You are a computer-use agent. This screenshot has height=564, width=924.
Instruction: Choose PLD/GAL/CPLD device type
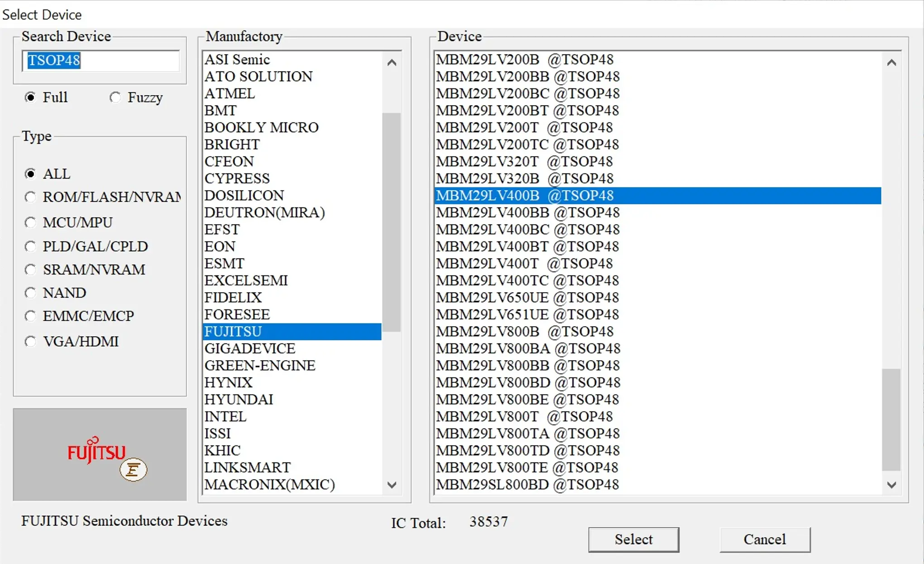point(30,246)
